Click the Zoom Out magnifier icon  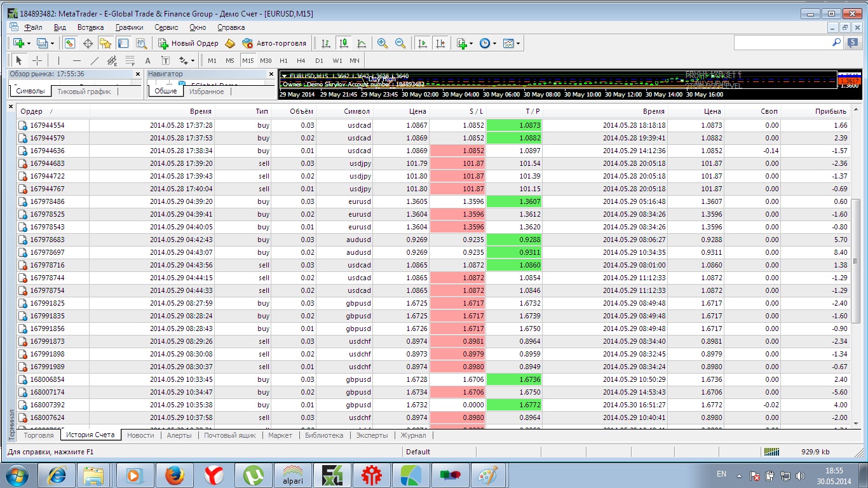400,43
